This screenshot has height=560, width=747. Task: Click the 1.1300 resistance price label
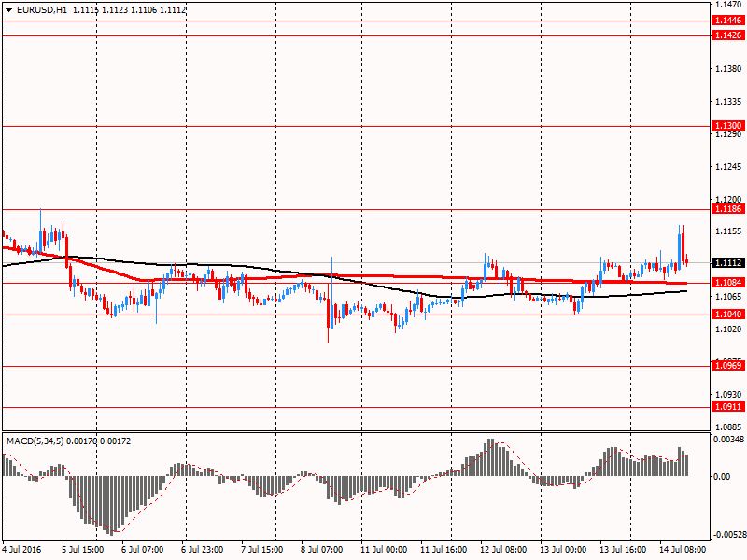point(727,125)
